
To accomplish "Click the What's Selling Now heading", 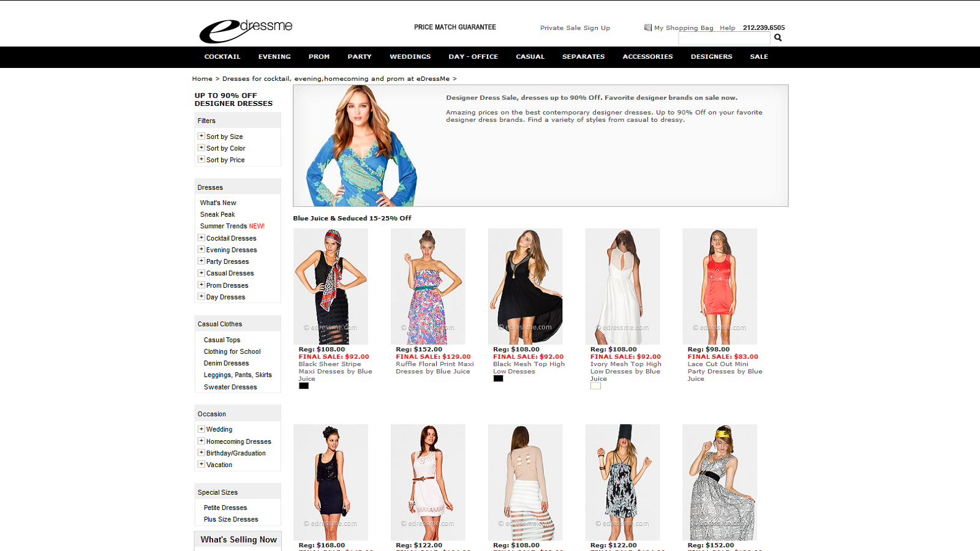I will (x=238, y=539).
